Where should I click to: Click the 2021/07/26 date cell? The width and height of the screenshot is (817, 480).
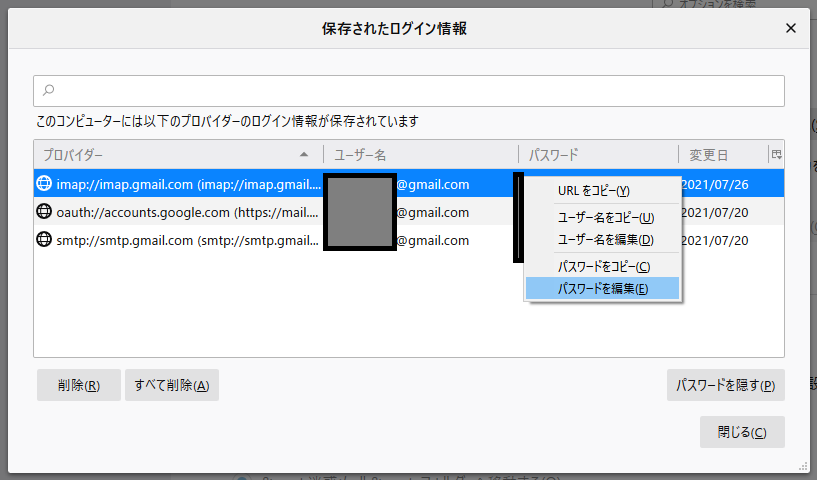click(715, 184)
